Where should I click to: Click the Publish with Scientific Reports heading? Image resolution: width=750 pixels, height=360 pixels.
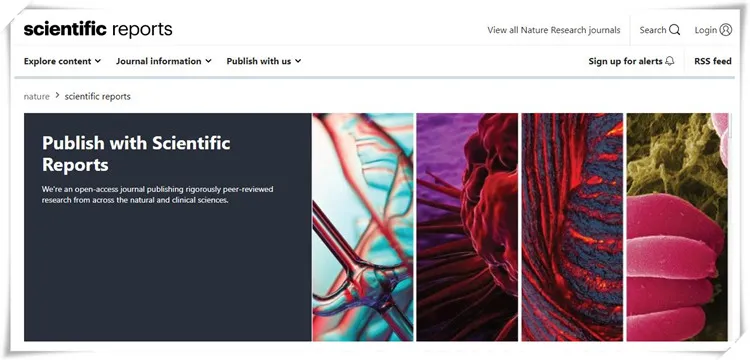pyautogui.click(x=136, y=153)
